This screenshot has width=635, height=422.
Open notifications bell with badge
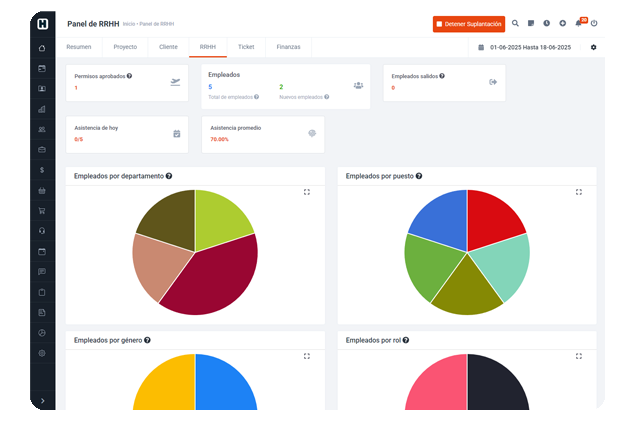click(579, 23)
